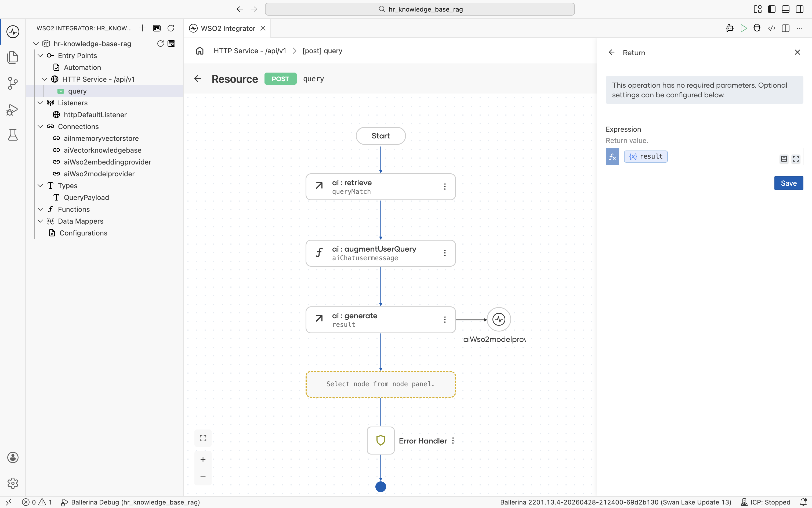Collapse the Listeners section
Image resolution: width=812 pixels, height=508 pixels.
pos(40,103)
